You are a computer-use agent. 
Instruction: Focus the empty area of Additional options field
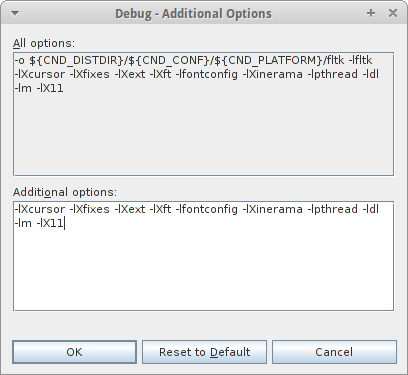click(203, 270)
